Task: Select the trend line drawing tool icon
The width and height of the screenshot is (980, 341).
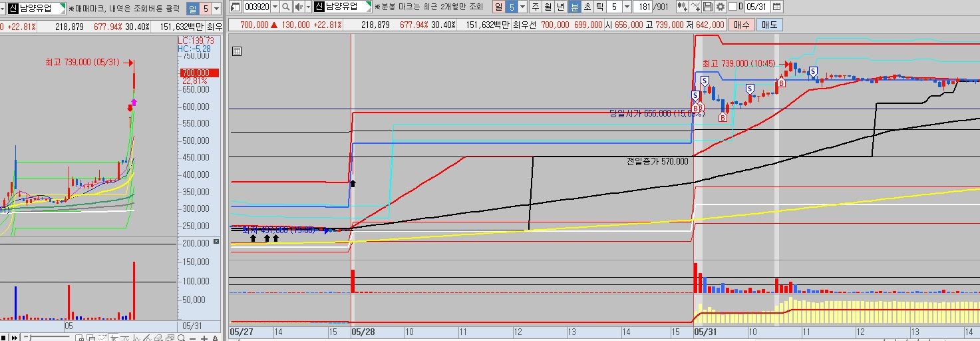Action: coord(696,7)
